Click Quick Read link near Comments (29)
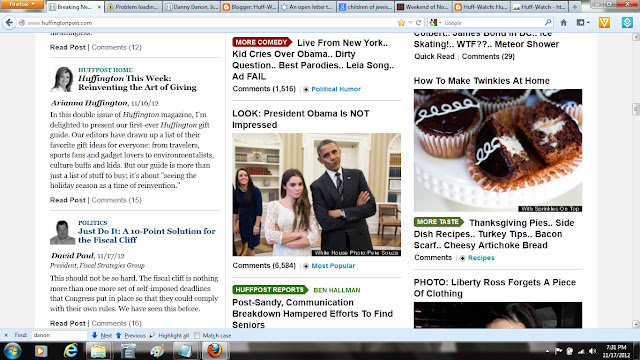Screen dimensions: 640x360 pos(434,56)
